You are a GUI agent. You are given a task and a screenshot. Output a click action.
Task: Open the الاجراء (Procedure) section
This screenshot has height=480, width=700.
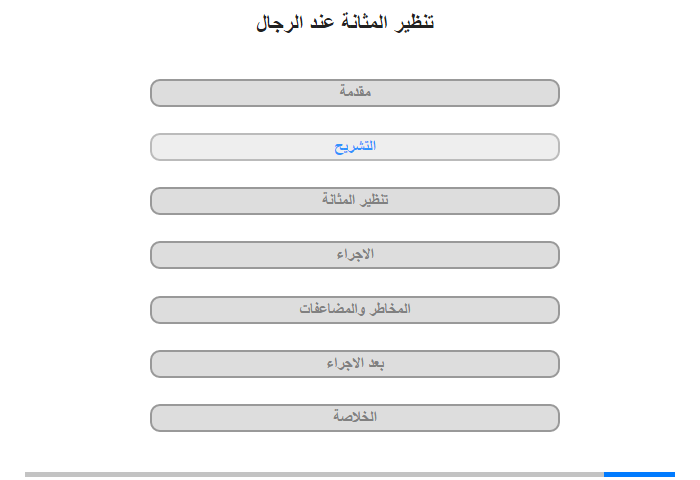354,255
